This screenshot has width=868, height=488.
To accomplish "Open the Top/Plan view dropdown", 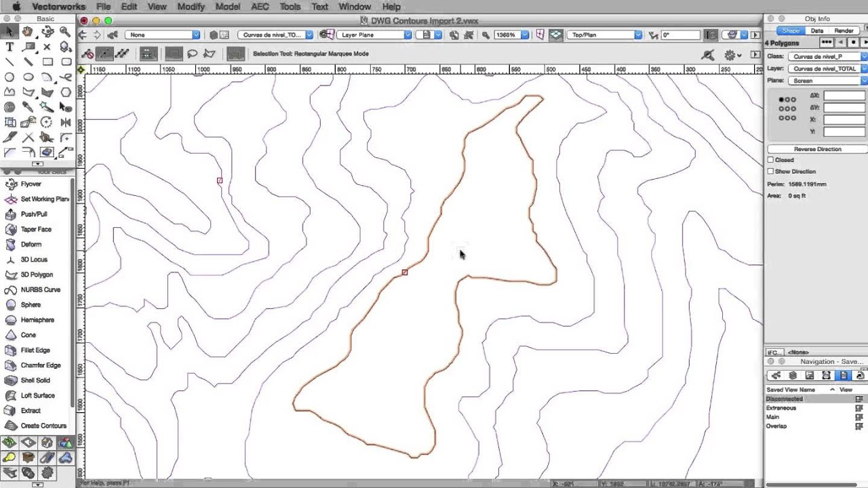I will (x=604, y=35).
